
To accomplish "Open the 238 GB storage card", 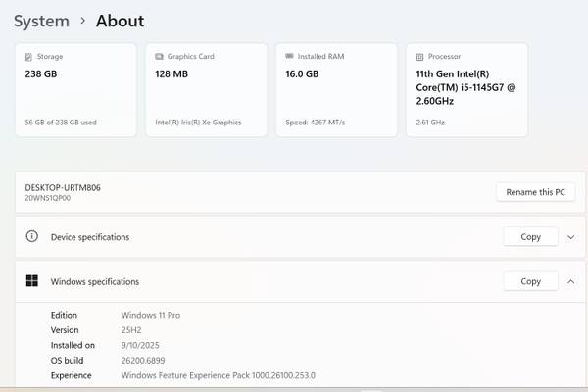I will pos(75,90).
